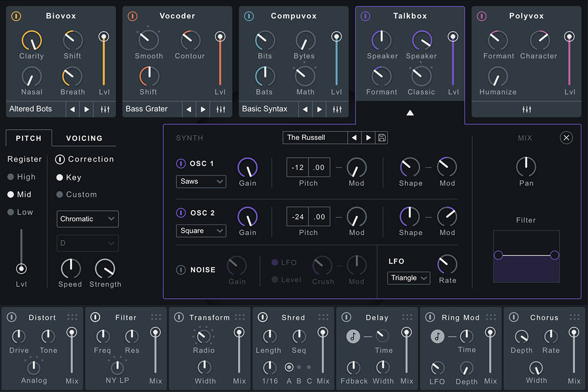Click the Talkbox Lvl slider handle
The width and height of the screenshot is (588, 392).
pos(453,36)
